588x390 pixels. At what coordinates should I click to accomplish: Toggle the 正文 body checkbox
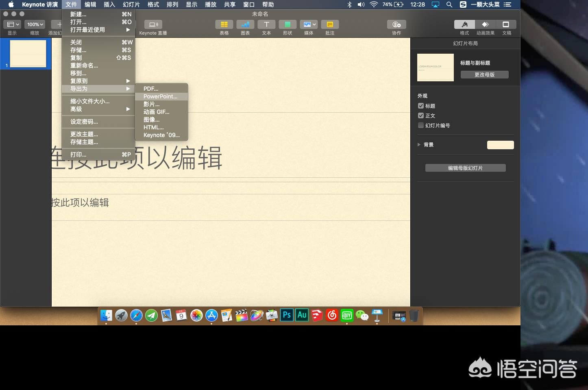click(421, 115)
